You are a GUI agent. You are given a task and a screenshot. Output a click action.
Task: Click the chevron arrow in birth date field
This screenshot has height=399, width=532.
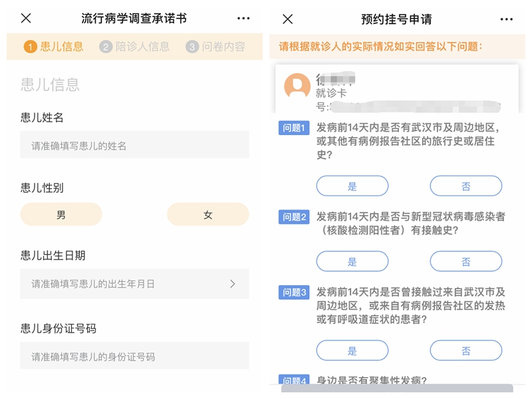[x=232, y=284]
